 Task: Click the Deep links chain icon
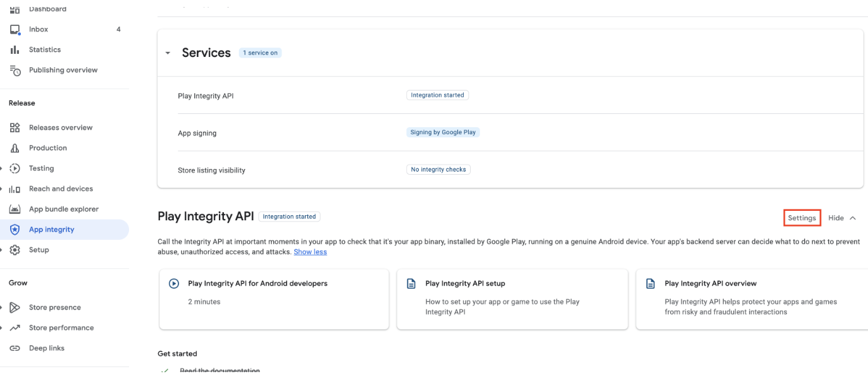click(x=15, y=348)
